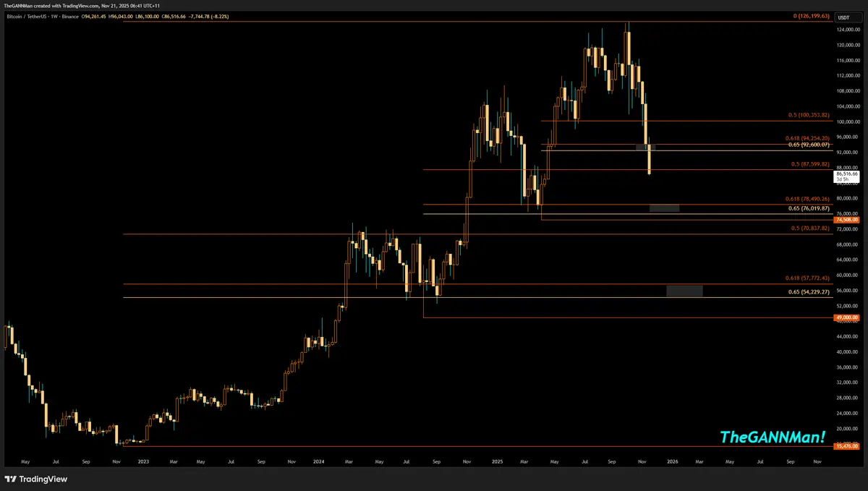Click the 108,000.00 price axis label
This screenshot has height=491, width=868.
pos(847,91)
